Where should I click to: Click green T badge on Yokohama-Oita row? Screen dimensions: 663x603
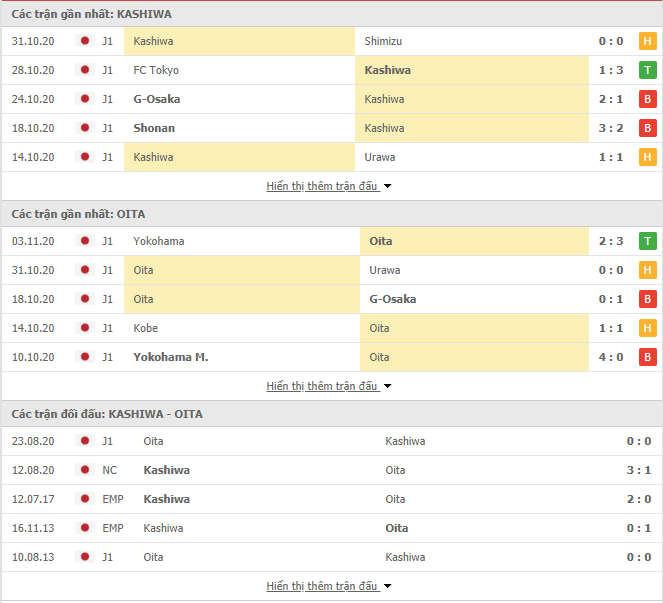click(647, 241)
